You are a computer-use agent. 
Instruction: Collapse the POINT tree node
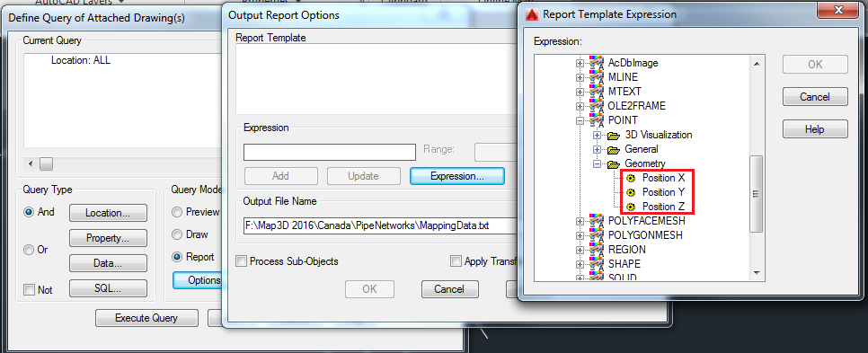(580, 120)
